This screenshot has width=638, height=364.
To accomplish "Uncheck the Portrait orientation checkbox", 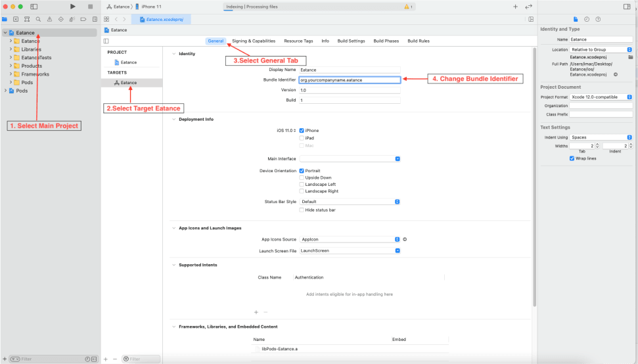I will [x=302, y=171].
